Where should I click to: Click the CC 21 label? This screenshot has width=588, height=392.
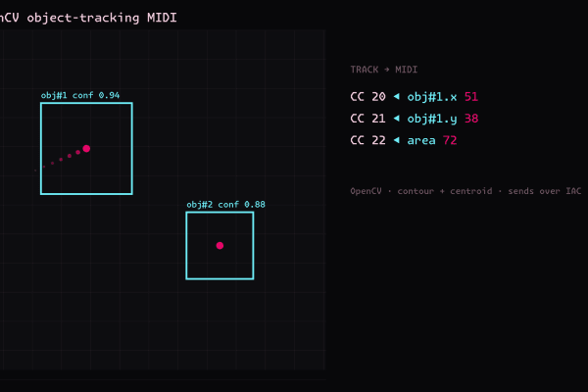(x=367, y=119)
